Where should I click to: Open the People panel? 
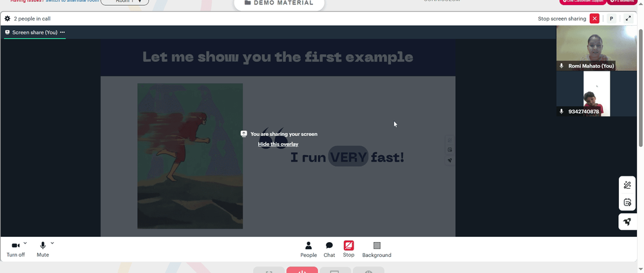coord(308,249)
